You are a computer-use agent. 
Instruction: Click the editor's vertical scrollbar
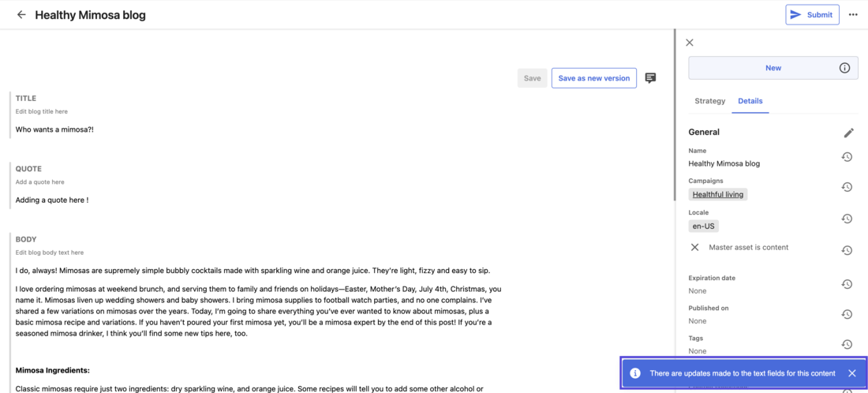coord(674,114)
